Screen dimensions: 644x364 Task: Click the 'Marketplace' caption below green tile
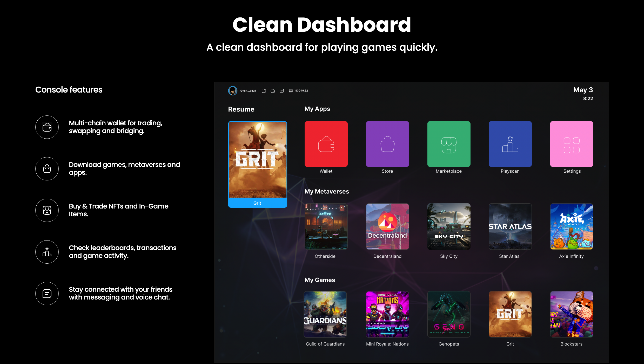pyautogui.click(x=449, y=171)
